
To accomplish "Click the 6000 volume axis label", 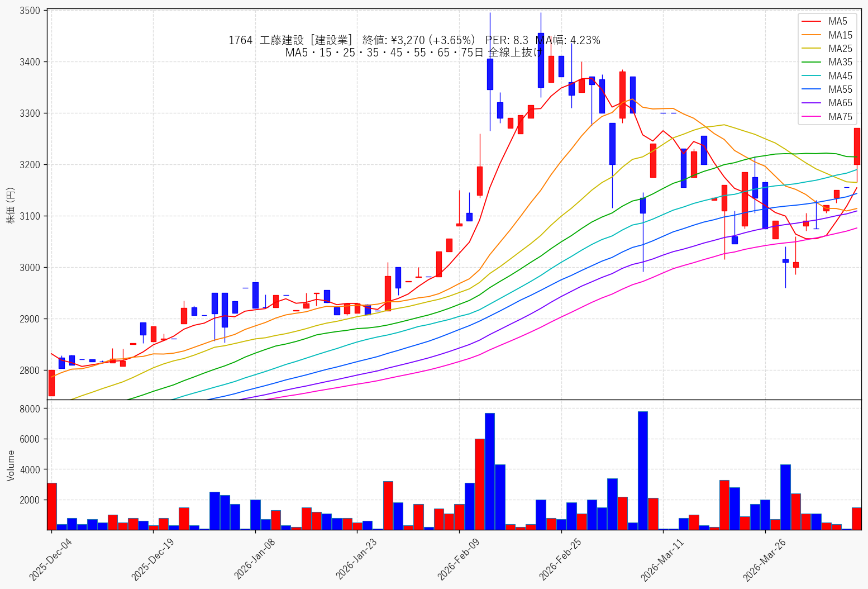I will click(x=30, y=439).
